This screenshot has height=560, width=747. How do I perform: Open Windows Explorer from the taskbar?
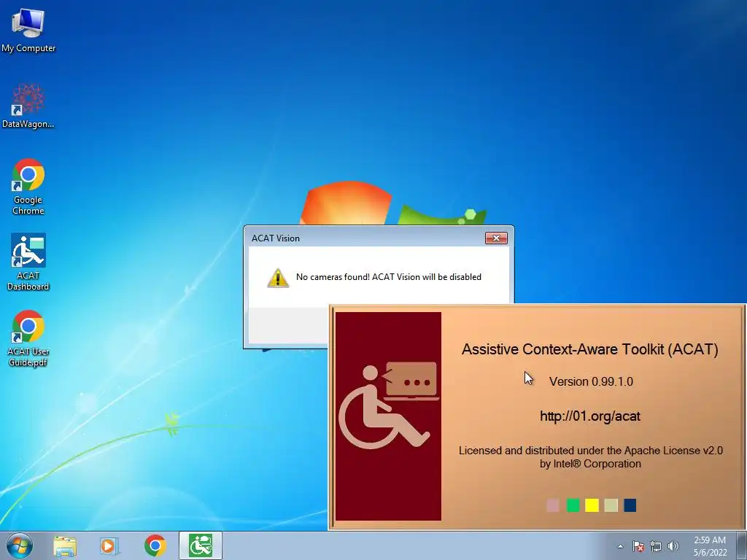65,546
